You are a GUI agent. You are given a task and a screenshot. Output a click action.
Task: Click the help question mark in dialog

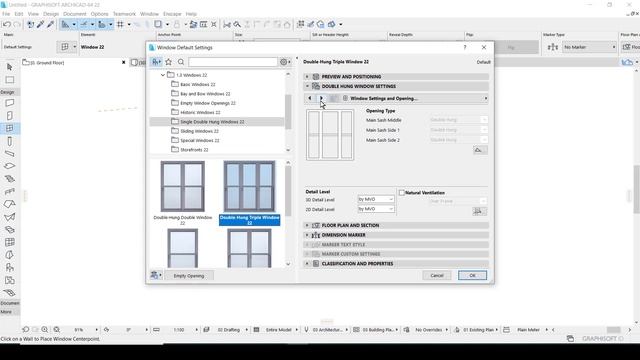tap(464, 47)
